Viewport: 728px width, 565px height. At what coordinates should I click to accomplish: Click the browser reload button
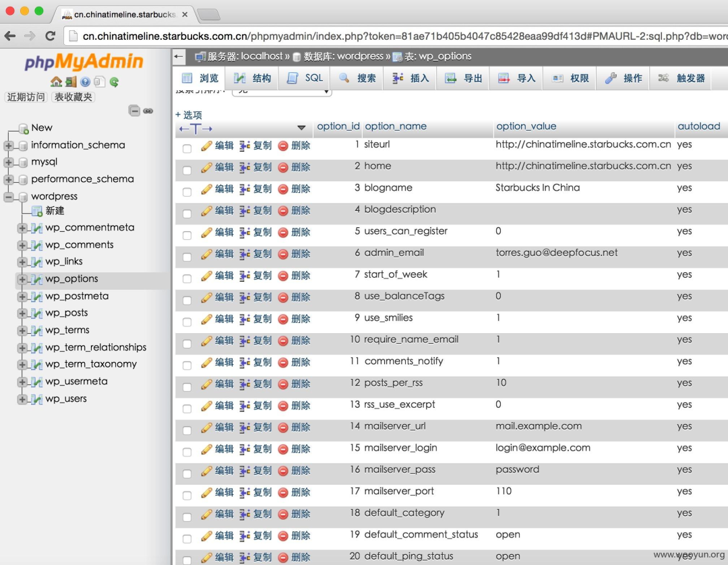50,36
